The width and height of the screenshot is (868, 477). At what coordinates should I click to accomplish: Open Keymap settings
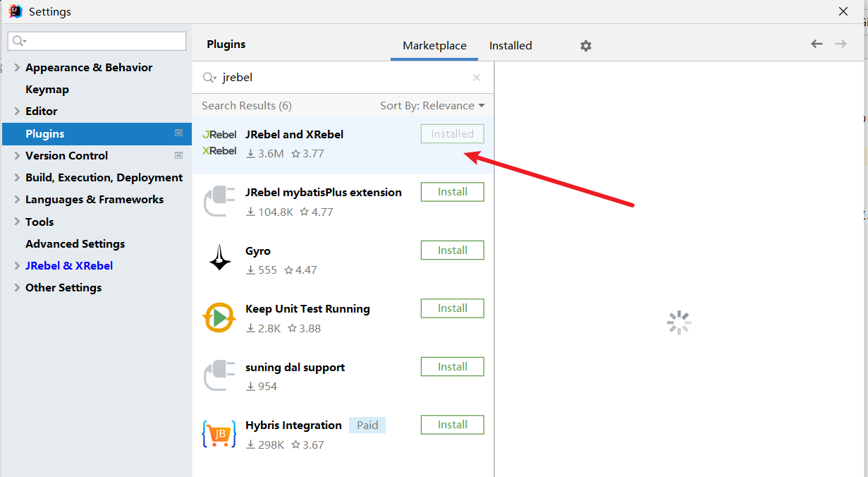[x=47, y=90]
